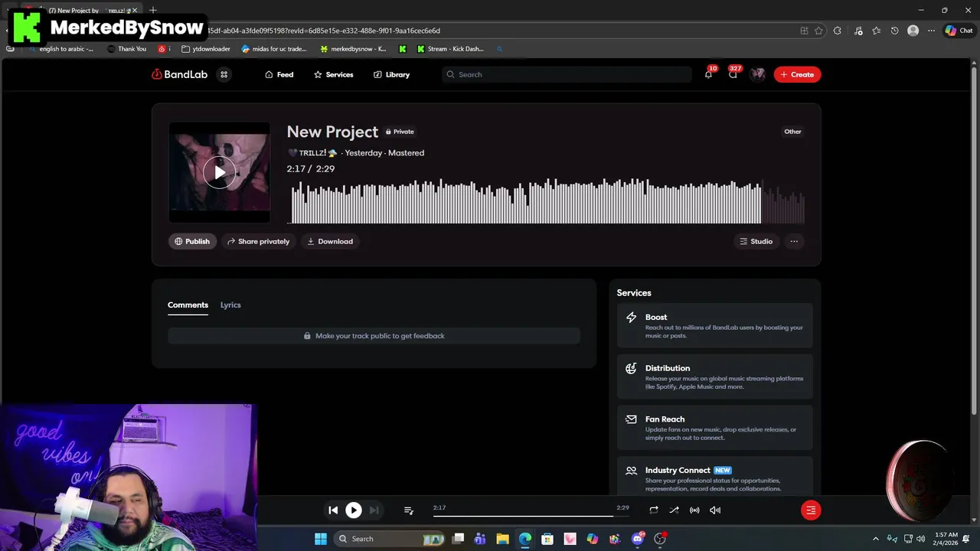The width and height of the screenshot is (980, 551).
Task: Open the BandLab apps grid menu
Action: (x=224, y=74)
